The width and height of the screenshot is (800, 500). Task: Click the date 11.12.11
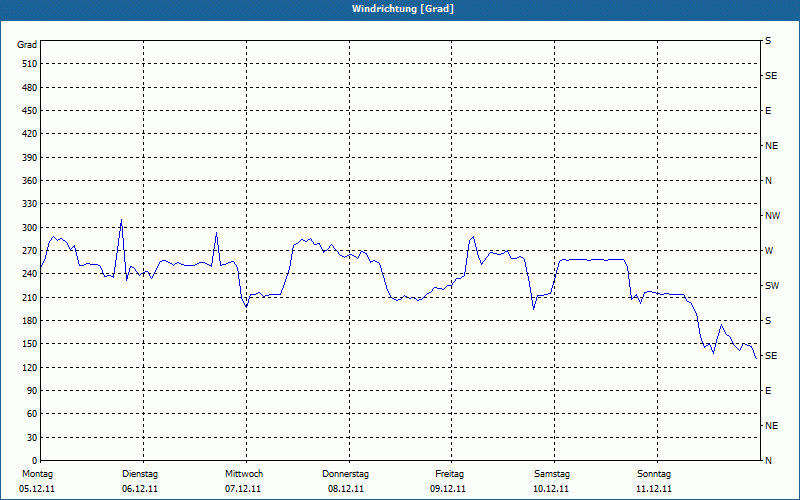click(x=654, y=489)
